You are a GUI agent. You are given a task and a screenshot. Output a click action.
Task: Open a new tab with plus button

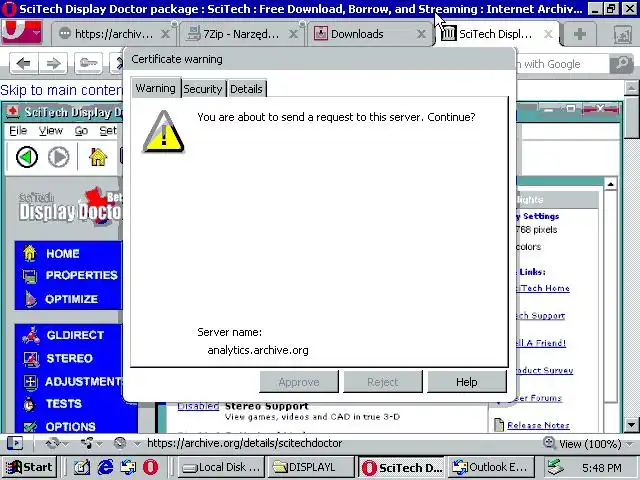click(x=580, y=34)
